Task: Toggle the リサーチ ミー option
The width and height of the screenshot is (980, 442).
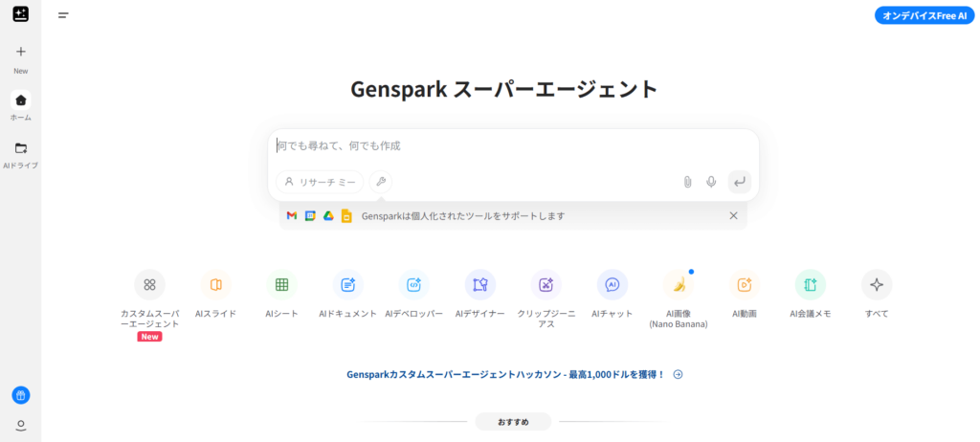Action: click(x=320, y=182)
